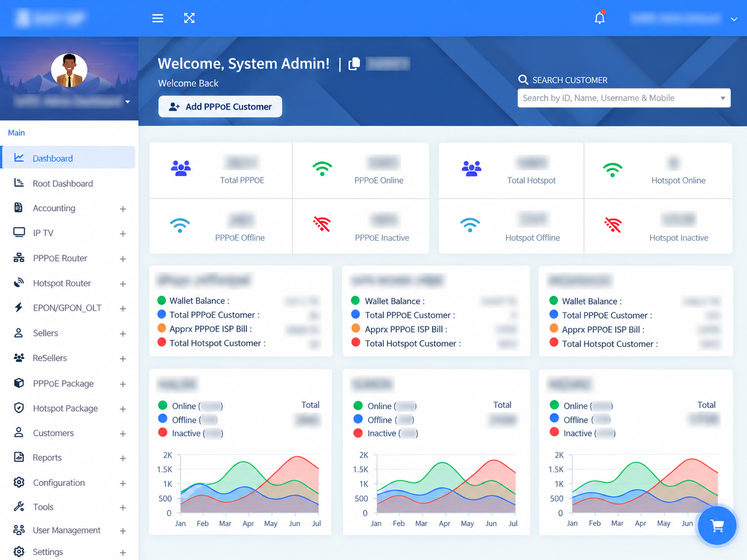Screen dimensions: 747x560
Task: Click the Total PPPOE label
Action: coord(242,180)
